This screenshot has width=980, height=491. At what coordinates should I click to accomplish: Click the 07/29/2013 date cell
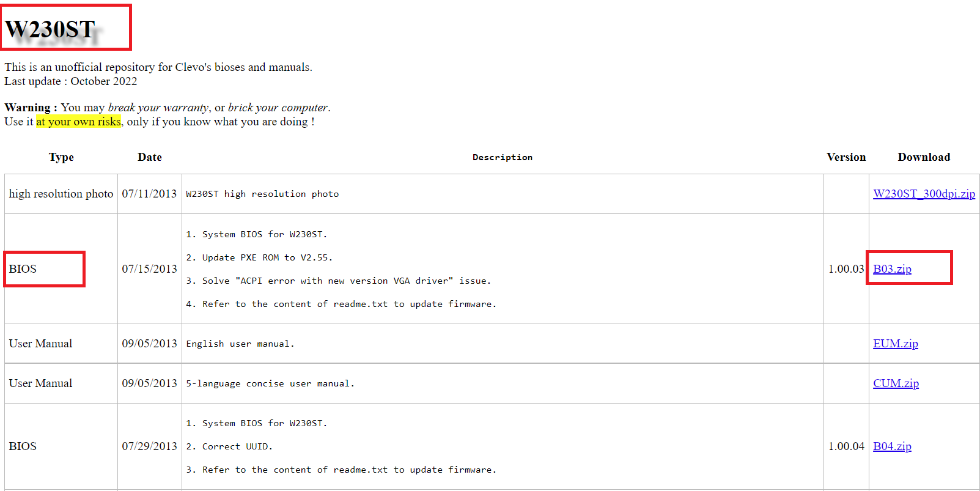click(149, 446)
